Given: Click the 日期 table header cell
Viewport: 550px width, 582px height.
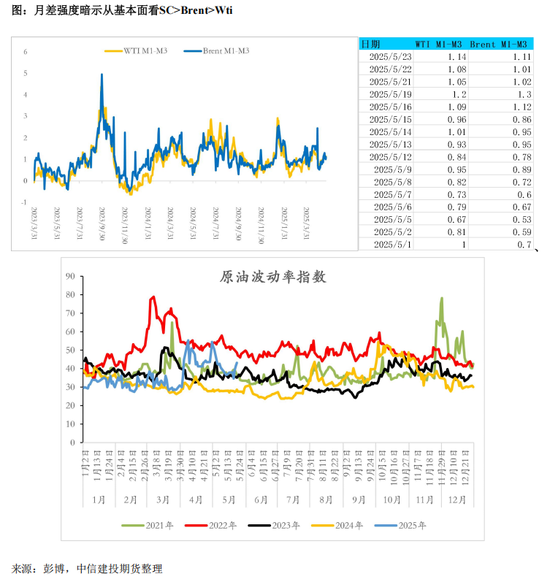Looking at the screenshot, I should click(370, 44).
